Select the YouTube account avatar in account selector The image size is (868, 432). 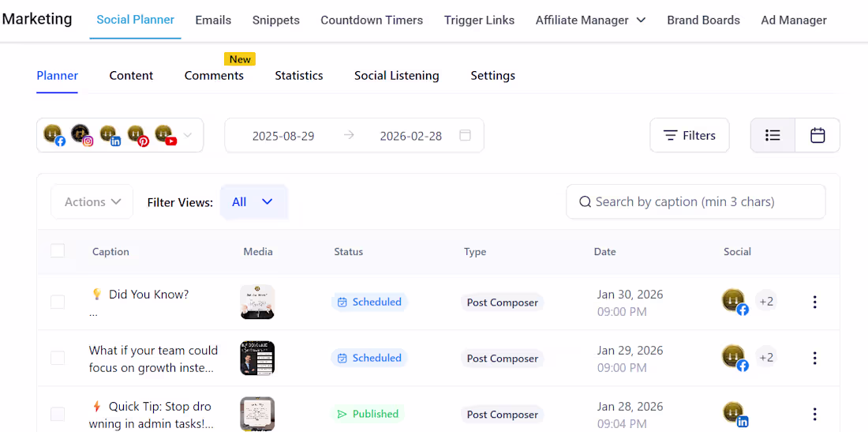(165, 134)
